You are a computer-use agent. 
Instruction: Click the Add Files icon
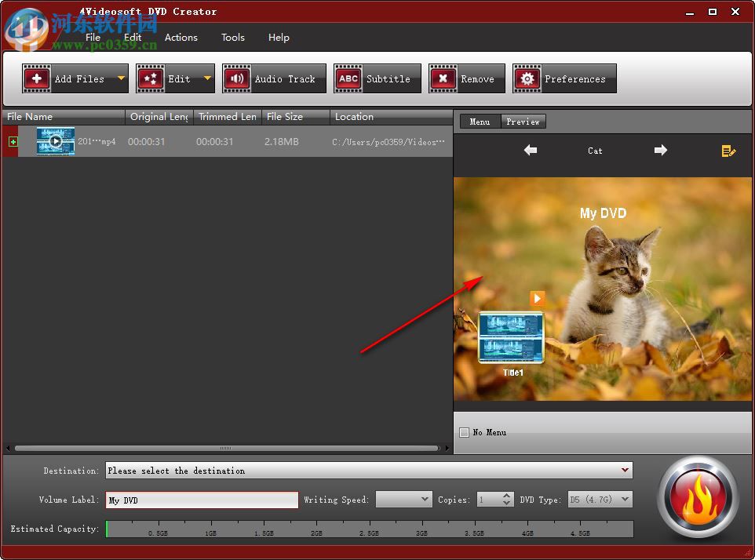click(x=37, y=78)
